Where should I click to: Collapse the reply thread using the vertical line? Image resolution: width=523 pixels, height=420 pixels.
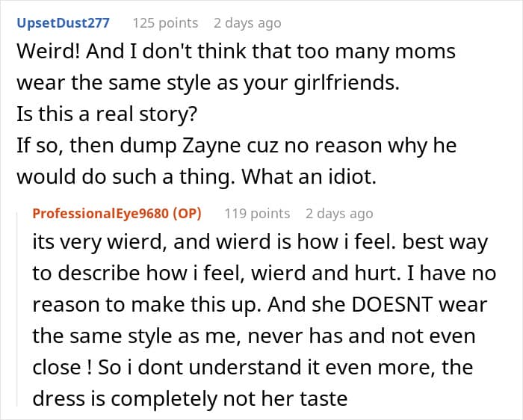[x=17, y=309]
